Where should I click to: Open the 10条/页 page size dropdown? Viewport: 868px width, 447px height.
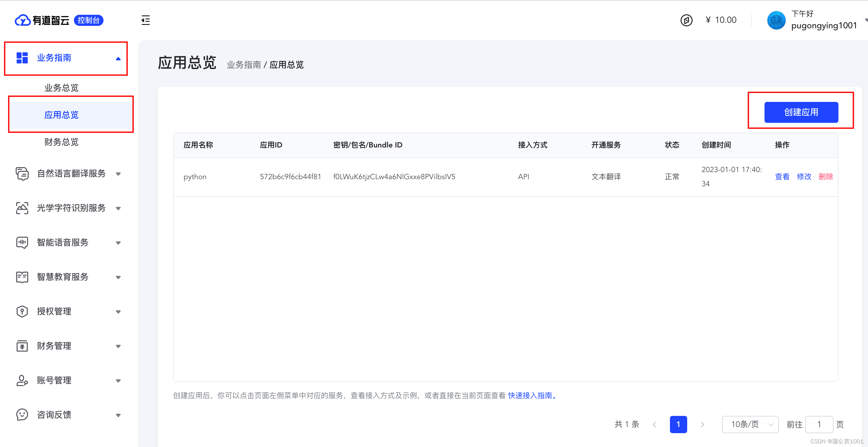(x=750, y=425)
